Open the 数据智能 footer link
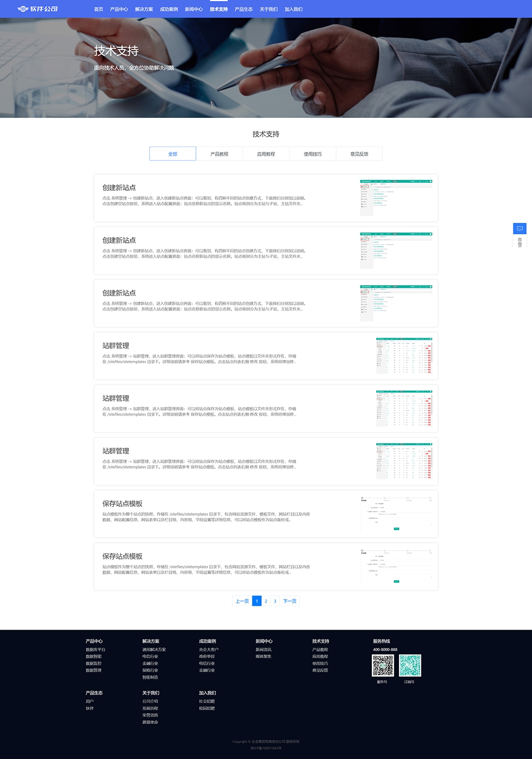The height and width of the screenshot is (759, 532). [94, 657]
